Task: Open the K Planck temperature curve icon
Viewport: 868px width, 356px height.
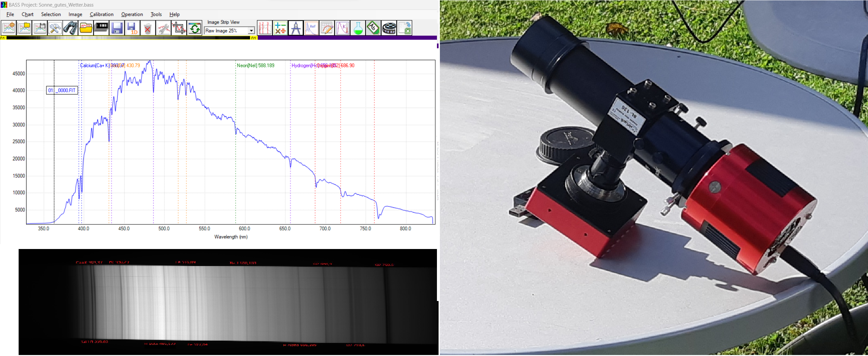Action: click(x=342, y=28)
